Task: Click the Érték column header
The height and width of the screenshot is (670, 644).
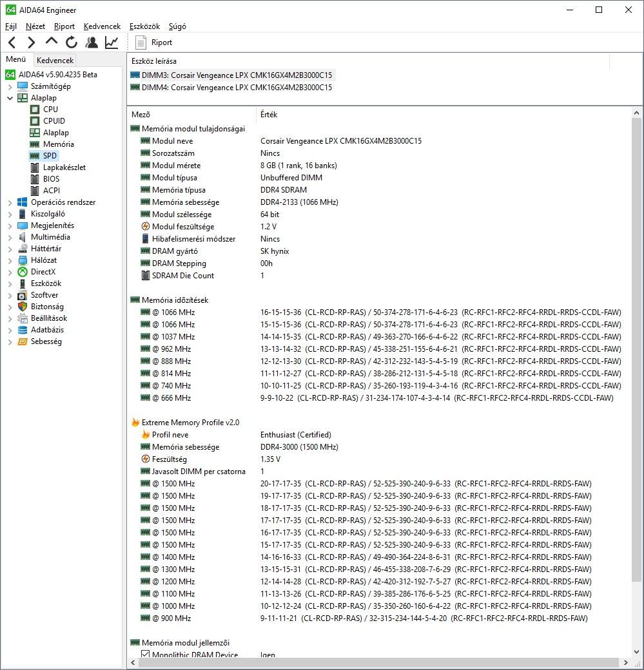Action: tap(443, 115)
